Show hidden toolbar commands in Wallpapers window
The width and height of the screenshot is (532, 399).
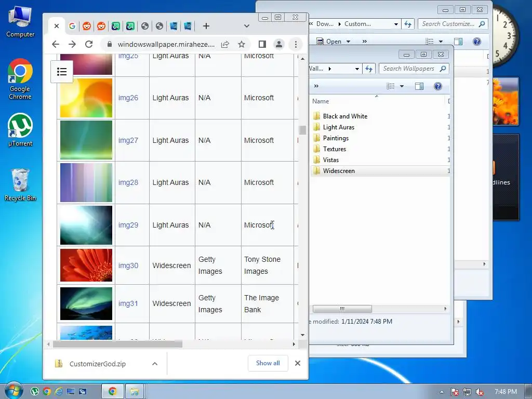pos(316,86)
